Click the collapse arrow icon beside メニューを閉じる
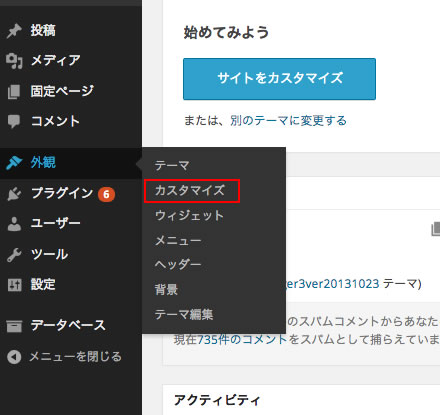 click(x=14, y=357)
